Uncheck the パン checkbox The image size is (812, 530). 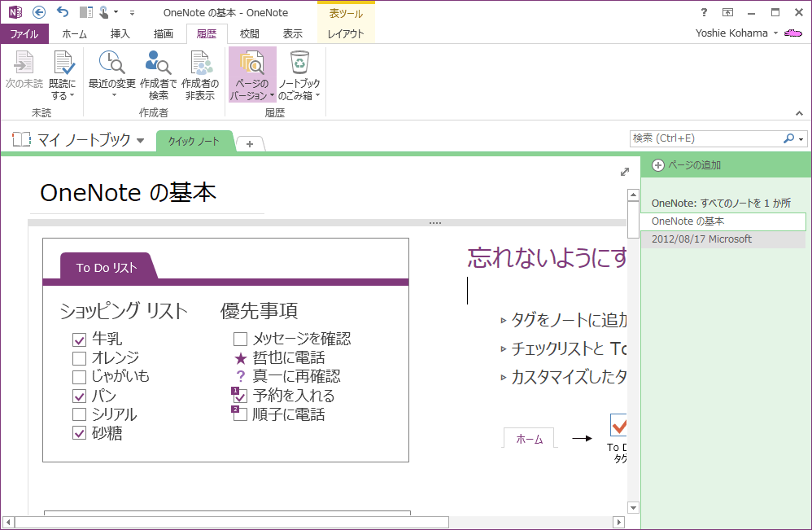[x=79, y=396]
